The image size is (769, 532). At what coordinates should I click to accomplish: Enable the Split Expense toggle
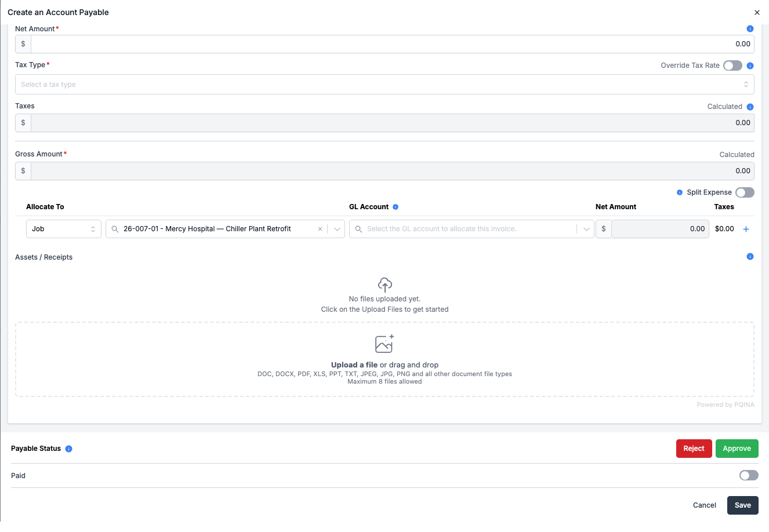pos(745,192)
